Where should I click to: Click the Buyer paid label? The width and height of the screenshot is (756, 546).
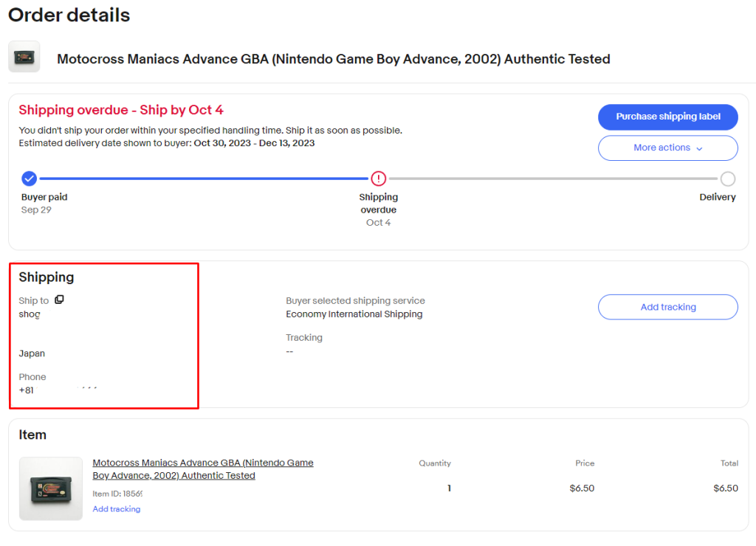(x=44, y=197)
